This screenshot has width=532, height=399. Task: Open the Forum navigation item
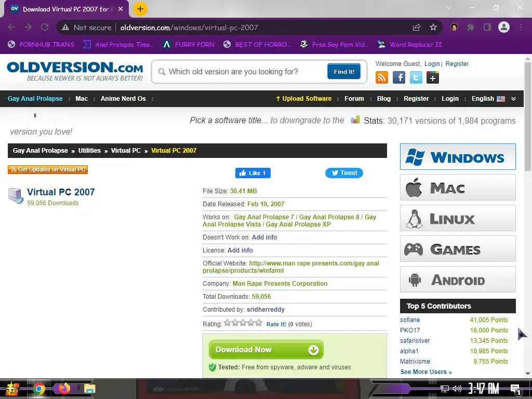(x=354, y=99)
